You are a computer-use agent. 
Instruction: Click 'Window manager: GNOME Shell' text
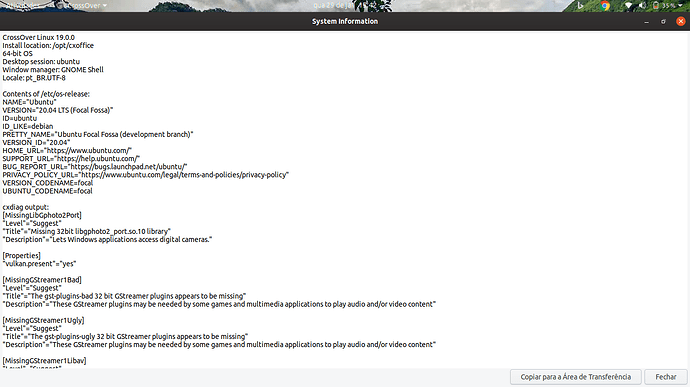click(53, 70)
